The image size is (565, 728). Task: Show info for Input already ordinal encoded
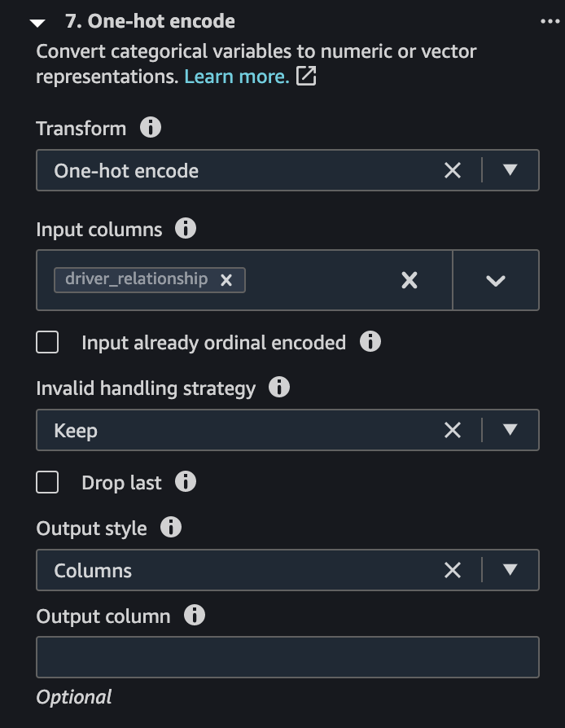point(370,342)
